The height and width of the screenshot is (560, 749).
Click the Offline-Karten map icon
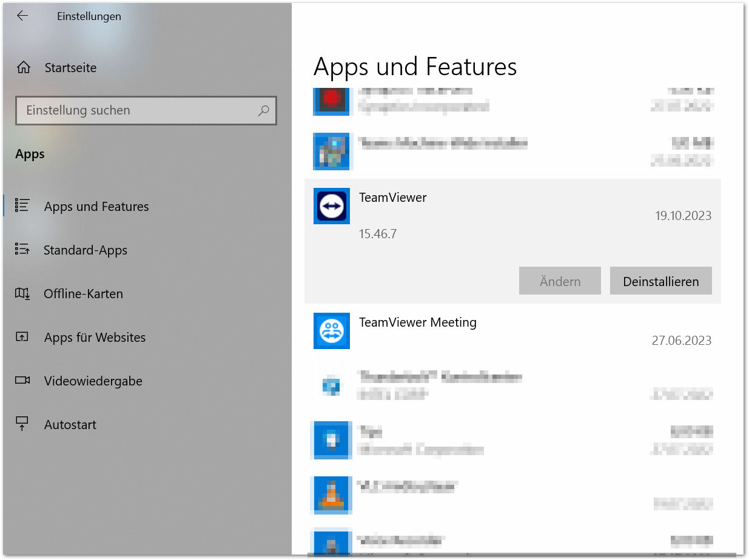pos(22,293)
